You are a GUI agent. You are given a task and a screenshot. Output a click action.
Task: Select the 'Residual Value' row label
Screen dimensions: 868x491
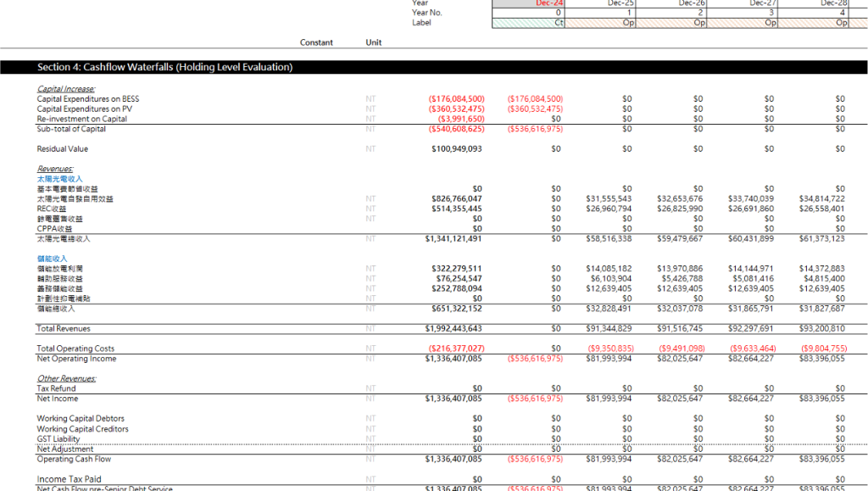[x=62, y=149]
